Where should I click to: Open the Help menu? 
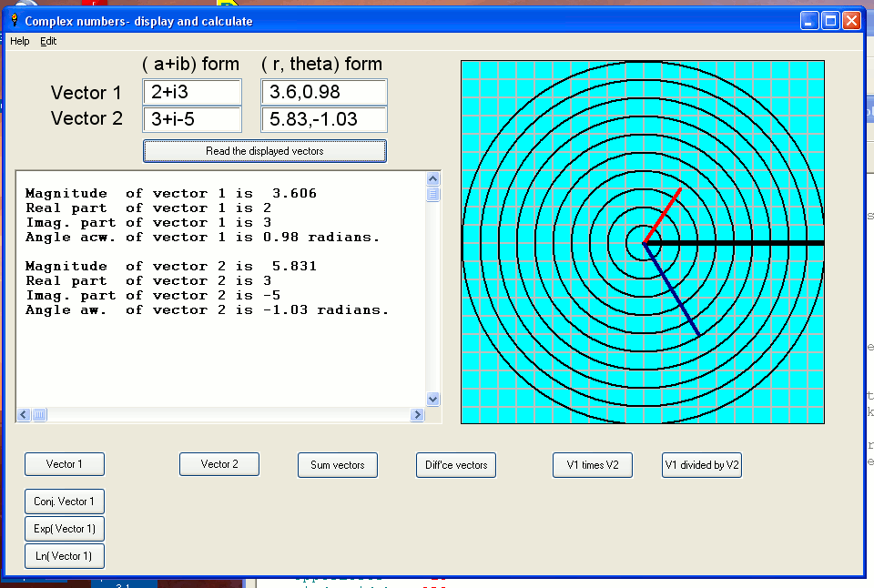(19, 41)
